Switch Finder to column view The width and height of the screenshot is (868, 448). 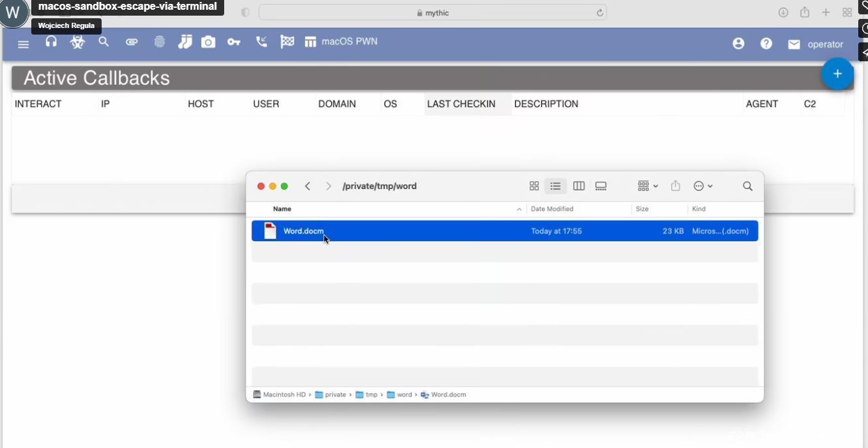point(579,186)
